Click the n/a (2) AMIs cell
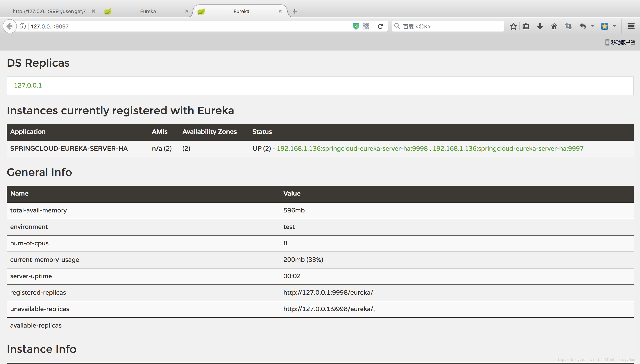Screen dimensions: 640x364 (x=162, y=148)
